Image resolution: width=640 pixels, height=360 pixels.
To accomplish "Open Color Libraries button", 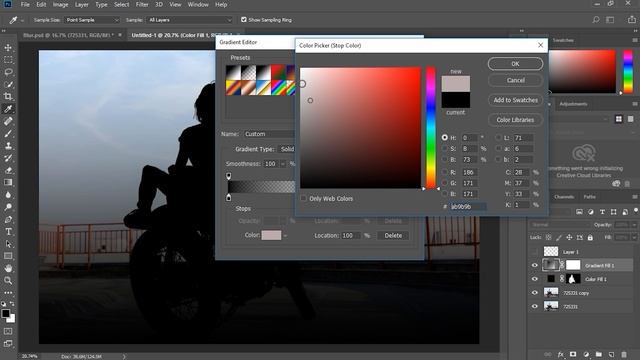I will (x=516, y=120).
